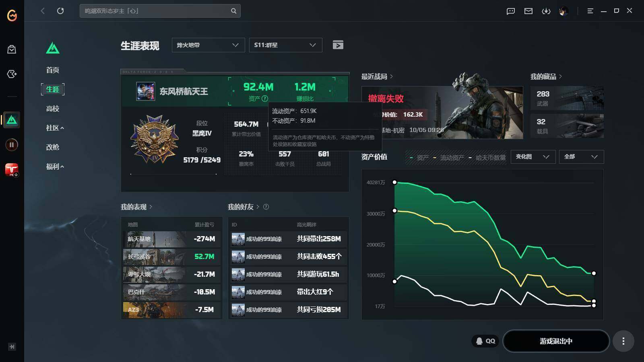Go to 首页 in navigation
Screen dimensions: 644x362
53,70
